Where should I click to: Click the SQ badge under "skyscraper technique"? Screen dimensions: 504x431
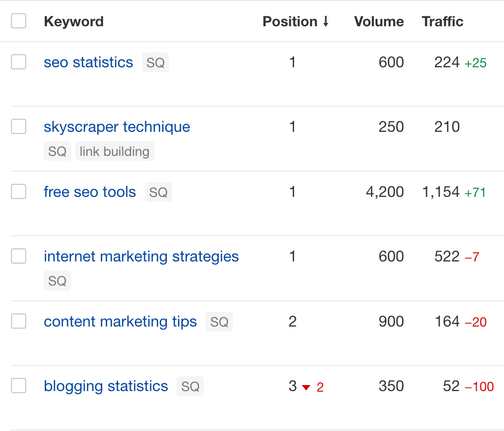pyautogui.click(x=57, y=152)
